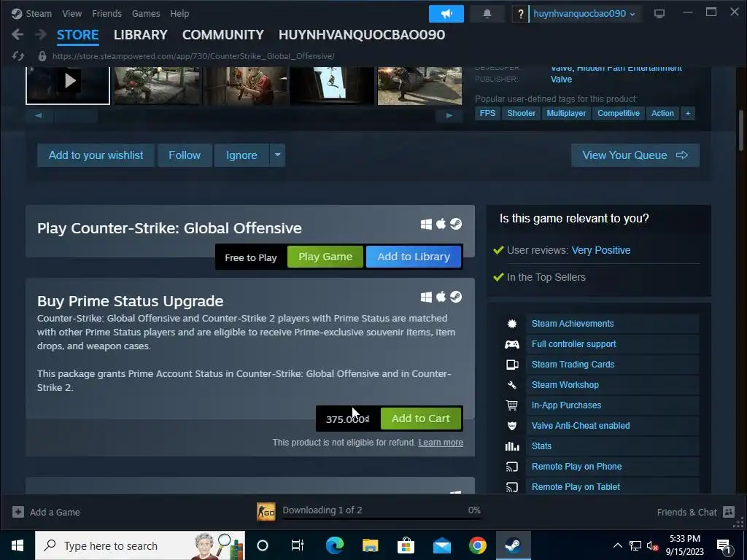This screenshot has height=560, width=747.
Task: Open the View menu
Action: click(x=72, y=14)
